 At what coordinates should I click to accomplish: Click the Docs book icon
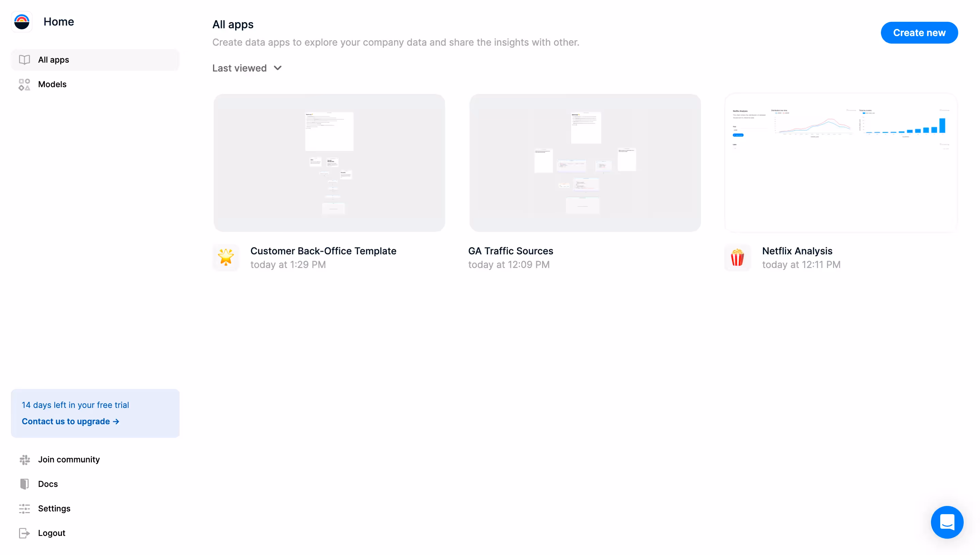pos(24,484)
